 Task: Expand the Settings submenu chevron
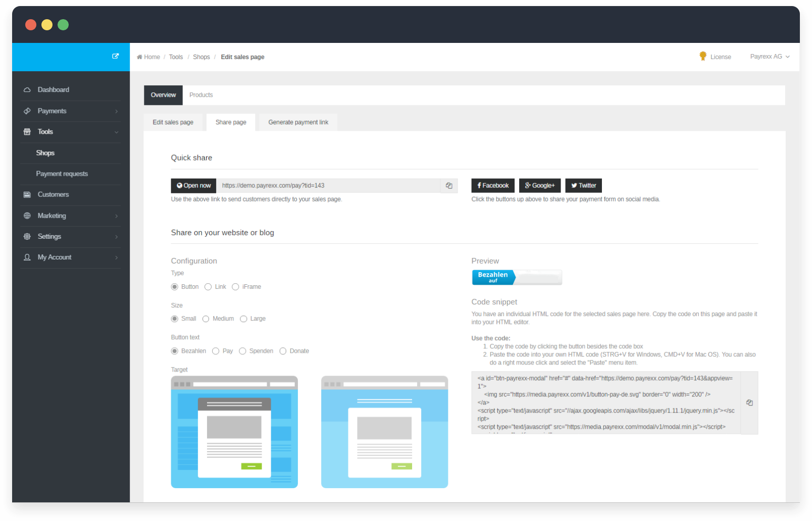coord(117,237)
